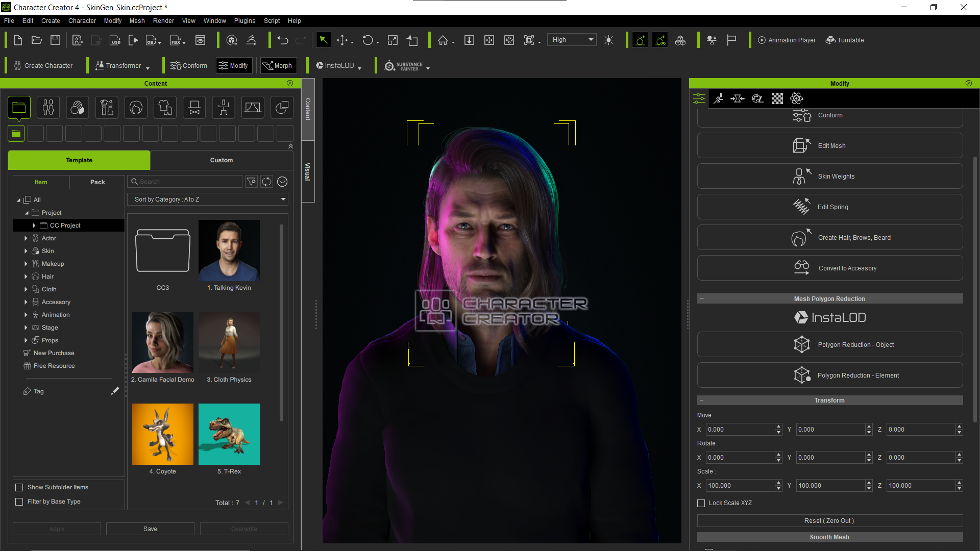
Task: Expand the Actor tree node
Action: (x=26, y=238)
